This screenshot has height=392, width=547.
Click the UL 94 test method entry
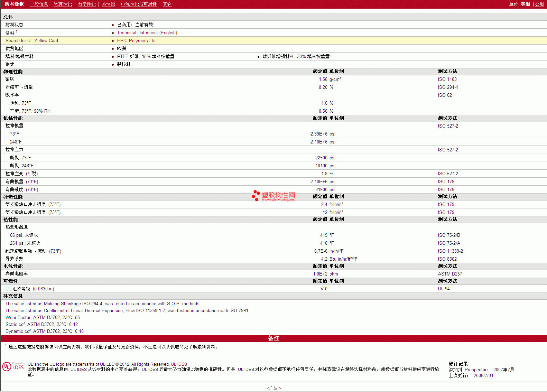(444, 289)
